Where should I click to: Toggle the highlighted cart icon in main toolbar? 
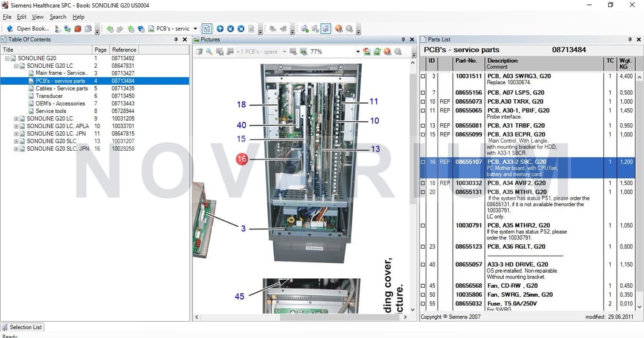click(326, 29)
